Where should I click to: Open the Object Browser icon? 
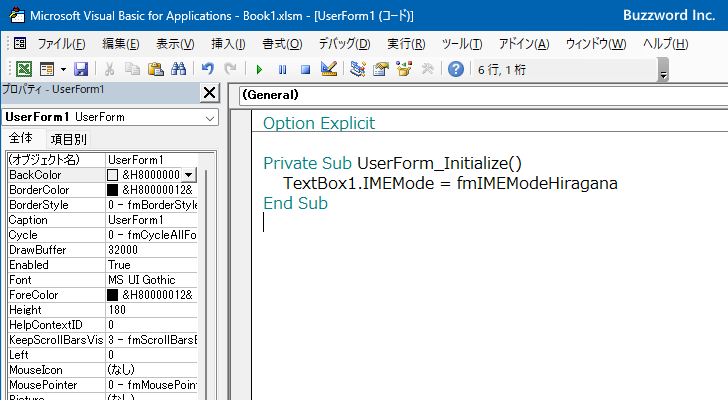(404, 69)
